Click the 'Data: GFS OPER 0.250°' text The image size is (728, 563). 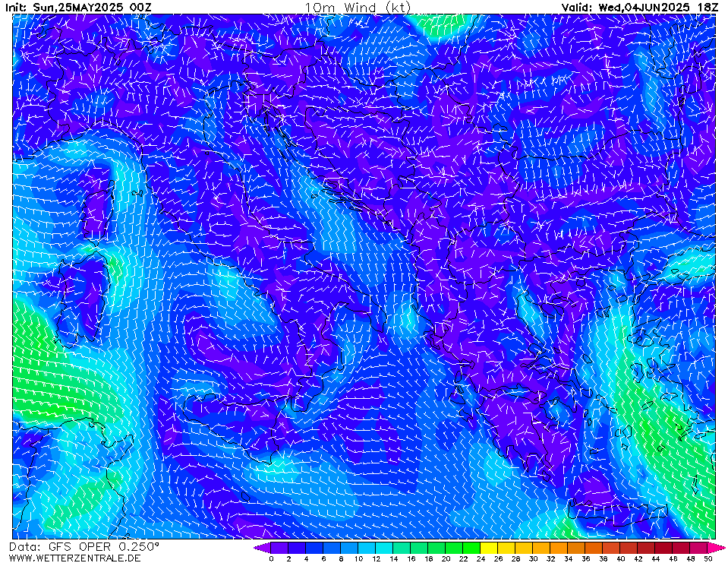click(84, 547)
